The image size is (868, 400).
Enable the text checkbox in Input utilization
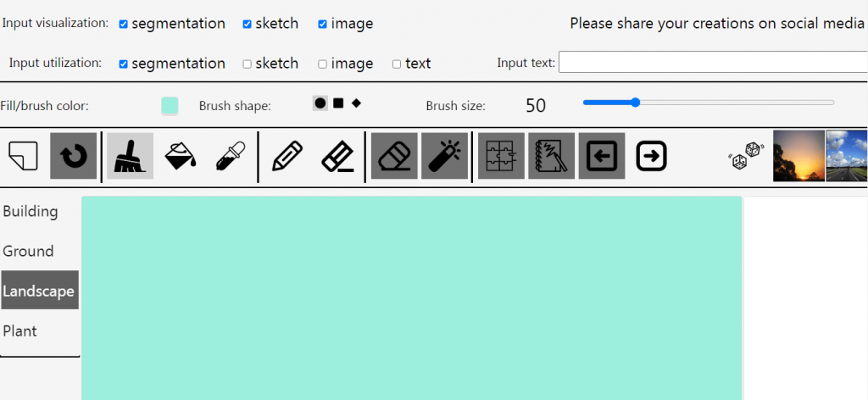click(x=397, y=64)
